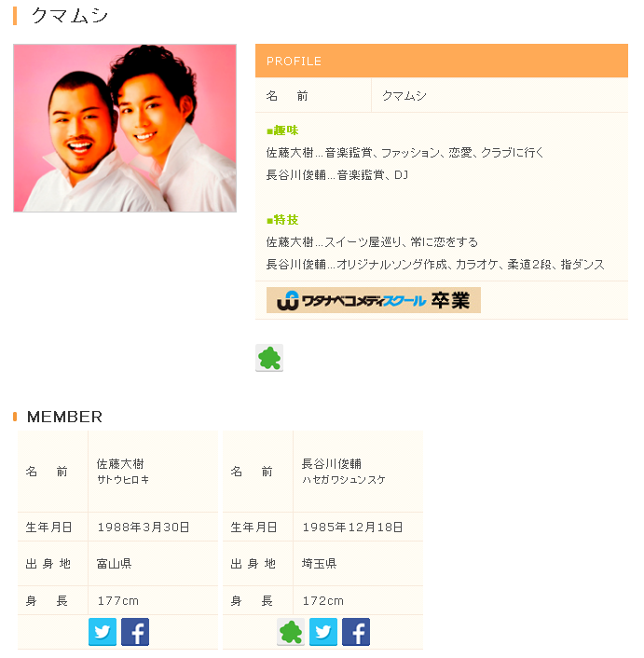
Task: Click the クマムシ duo photo
Action: tap(125, 128)
